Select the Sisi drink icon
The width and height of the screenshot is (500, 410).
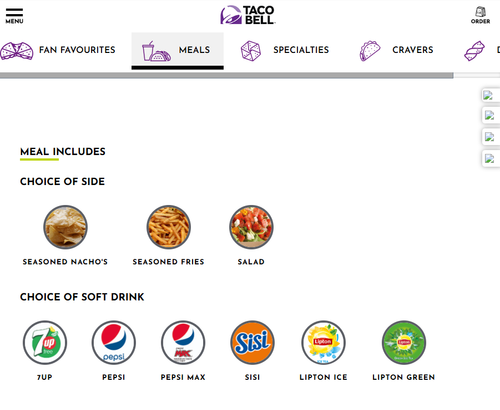[252, 343]
